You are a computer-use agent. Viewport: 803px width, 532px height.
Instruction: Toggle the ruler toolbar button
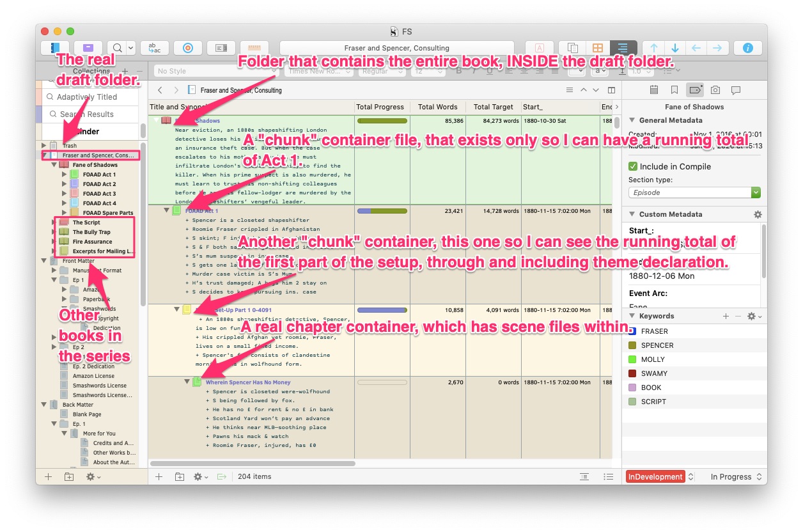coord(254,48)
